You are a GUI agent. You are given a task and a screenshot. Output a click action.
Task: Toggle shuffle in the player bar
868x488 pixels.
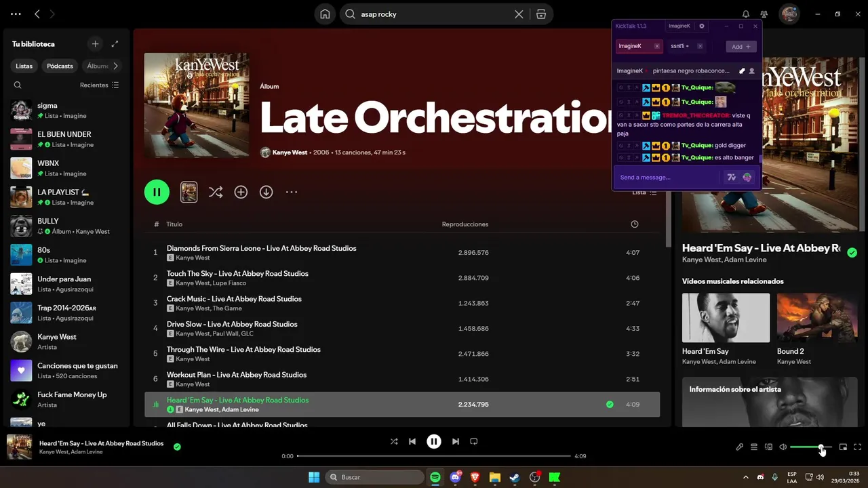[394, 441]
